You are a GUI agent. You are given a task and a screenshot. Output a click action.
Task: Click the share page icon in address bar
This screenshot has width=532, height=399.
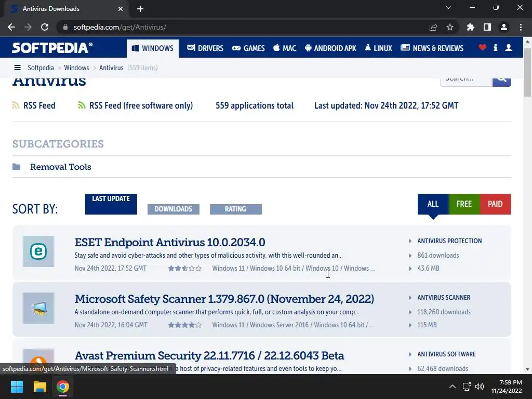tap(433, 27)
